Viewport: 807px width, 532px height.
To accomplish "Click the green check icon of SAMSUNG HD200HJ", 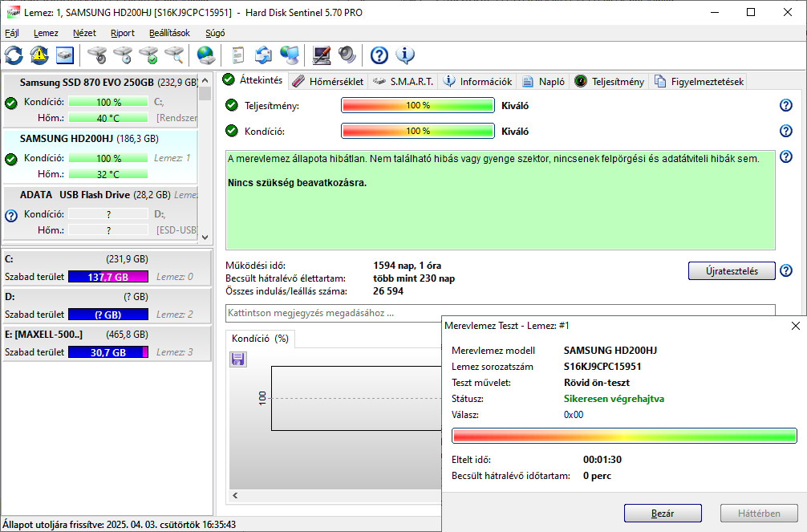I will [x=10, y=159].
